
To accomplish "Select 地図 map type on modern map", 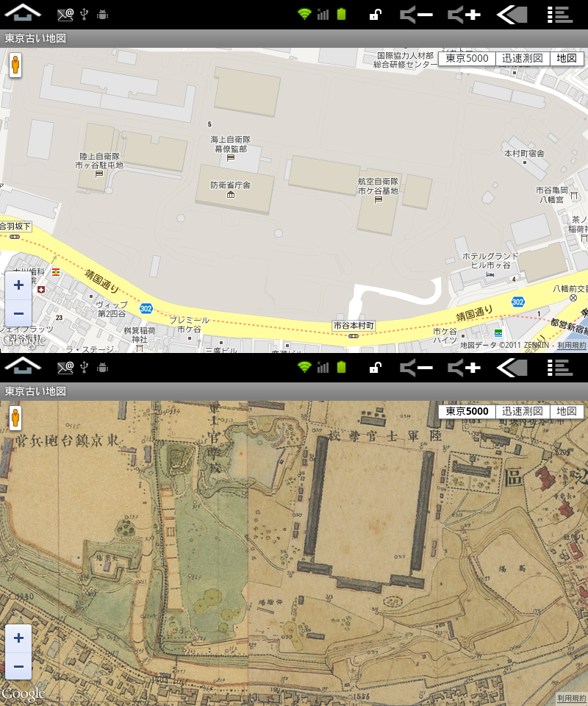I will coord(567,59).
